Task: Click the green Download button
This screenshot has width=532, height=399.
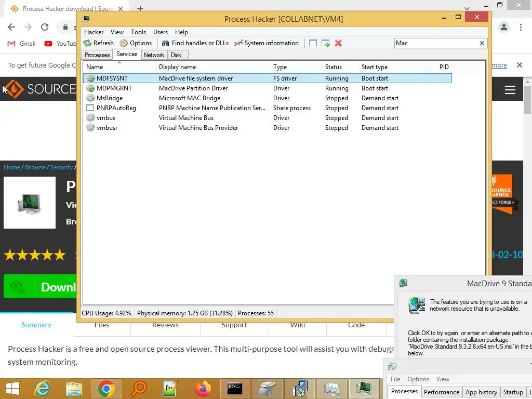Action: 40,287
